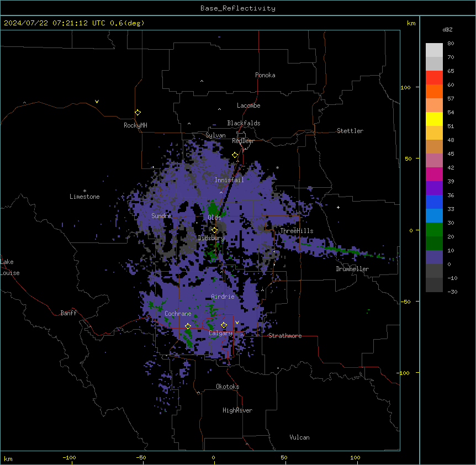
Task: Click the Didsbury town label
Action: coord(211,238)
